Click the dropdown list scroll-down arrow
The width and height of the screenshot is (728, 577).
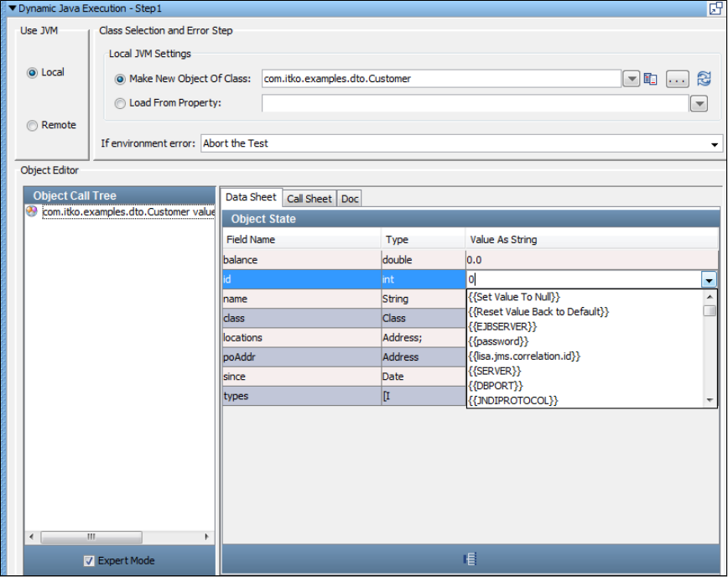(x=710, y=400)
